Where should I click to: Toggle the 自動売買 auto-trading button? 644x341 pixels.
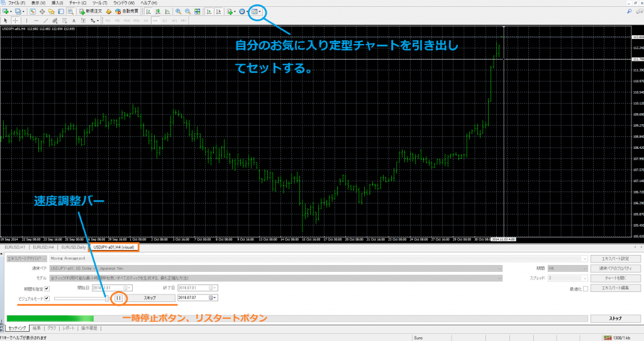(x=126, y=11)
